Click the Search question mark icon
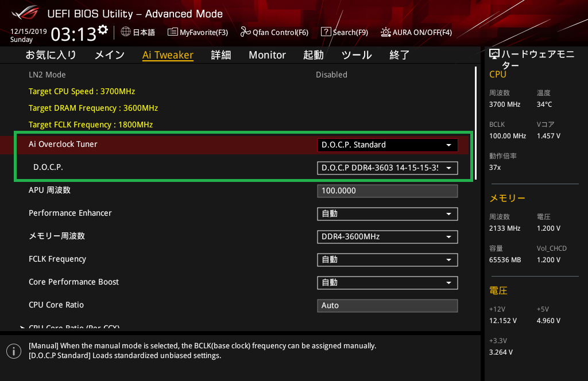Image resolution: width=588 pixels, height=381 pixels. [326, 32]
